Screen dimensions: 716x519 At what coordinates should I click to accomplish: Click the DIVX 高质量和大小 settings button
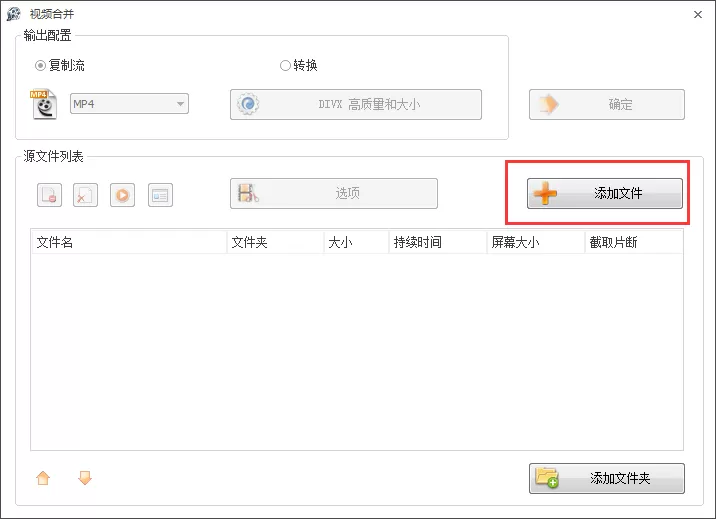coord(356,105)
